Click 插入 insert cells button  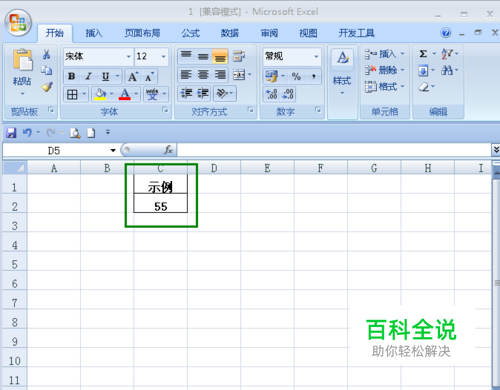[384, 54]
